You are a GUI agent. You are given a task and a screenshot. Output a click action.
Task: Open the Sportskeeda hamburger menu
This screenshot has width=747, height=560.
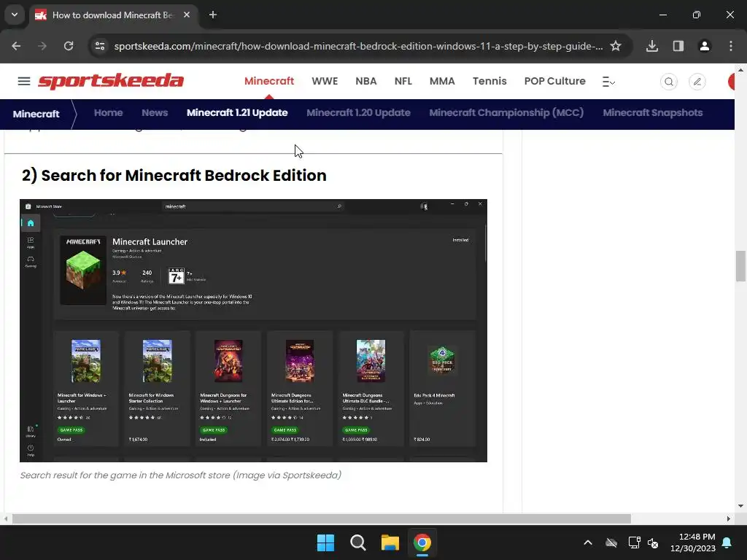(x=24, y=82)
